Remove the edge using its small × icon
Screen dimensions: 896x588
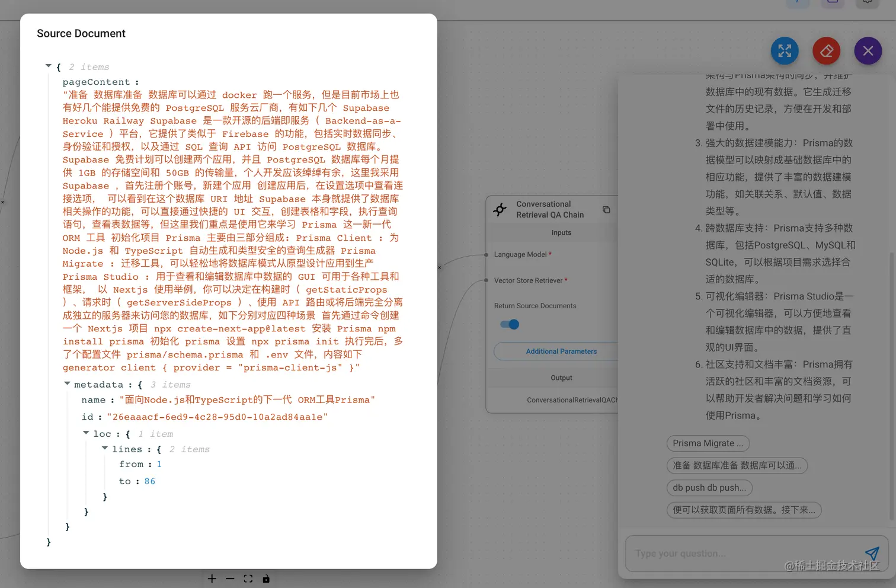(x=439, y=267)
